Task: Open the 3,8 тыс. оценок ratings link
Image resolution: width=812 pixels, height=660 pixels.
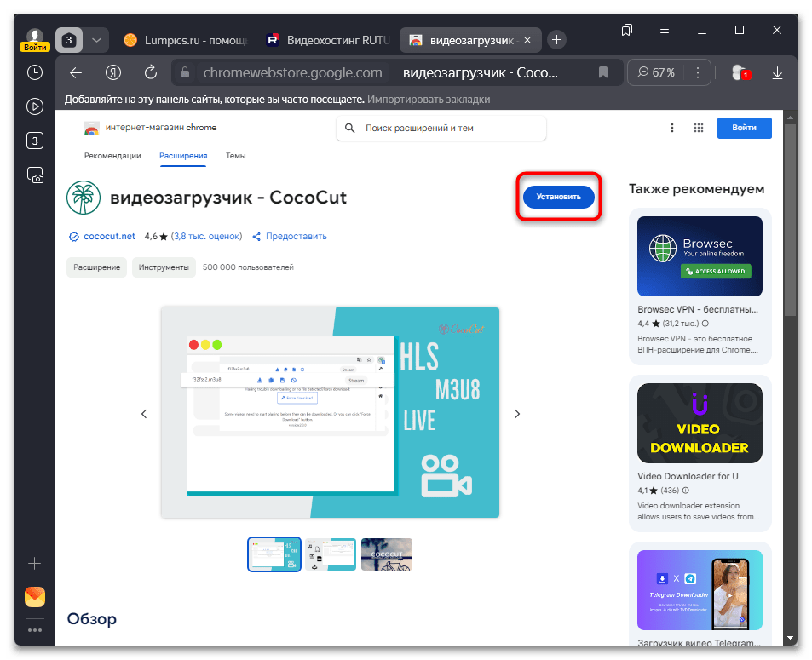Action: click(x=207, y=237)
